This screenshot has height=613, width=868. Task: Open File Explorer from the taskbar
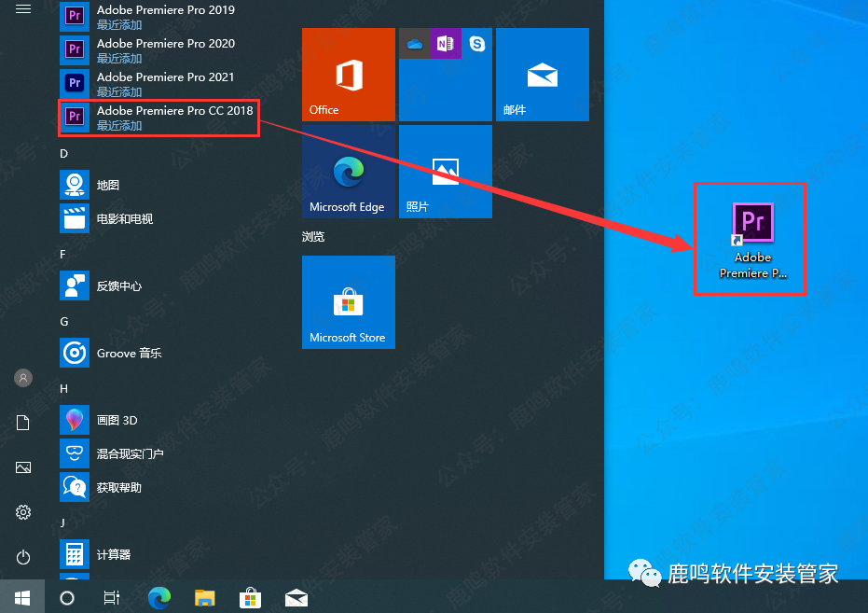coord(204,598)
